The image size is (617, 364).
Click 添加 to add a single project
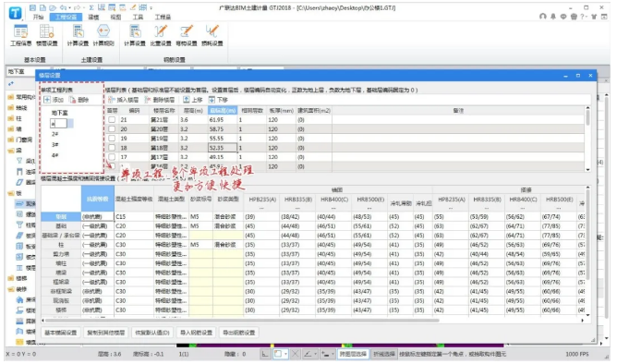pyautogui.click(x=54, y=100)
